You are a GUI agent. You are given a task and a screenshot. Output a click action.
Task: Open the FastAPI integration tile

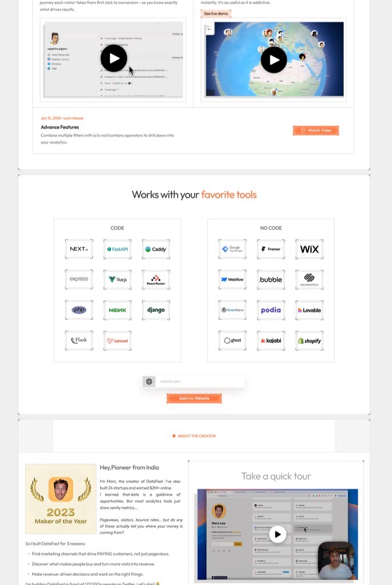[117, 249]
